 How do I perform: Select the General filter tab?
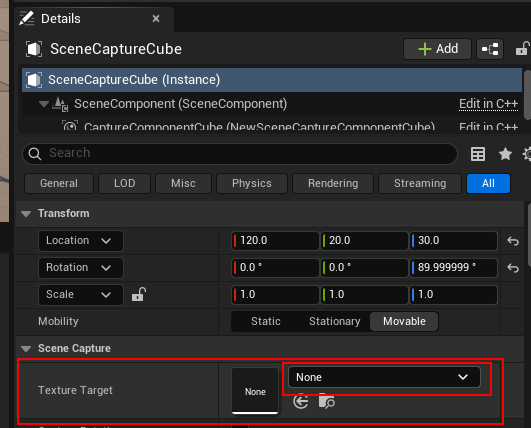point(59,184)
